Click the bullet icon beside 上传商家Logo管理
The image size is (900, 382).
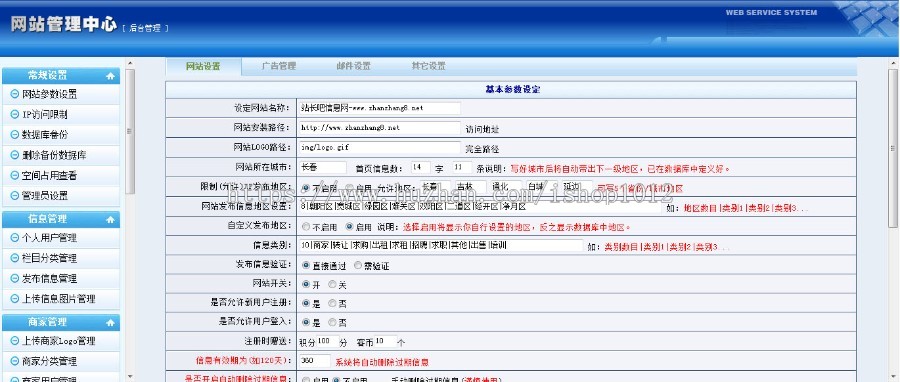pyautogui.click(x=14, y=341)
